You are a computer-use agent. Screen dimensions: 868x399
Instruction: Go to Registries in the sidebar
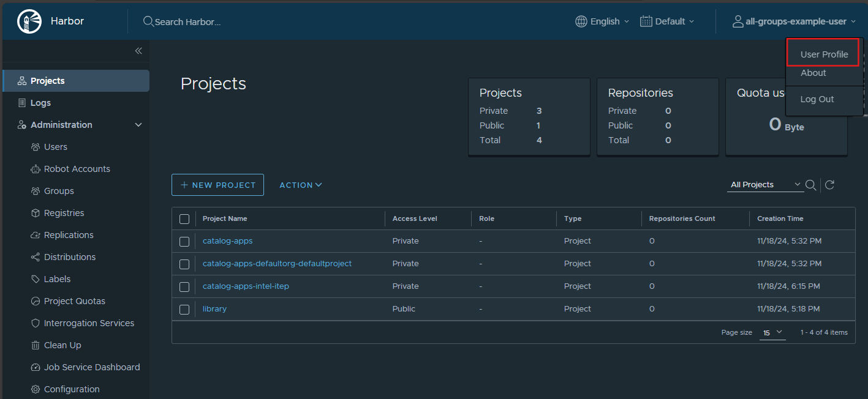click(x=64, y=213)
